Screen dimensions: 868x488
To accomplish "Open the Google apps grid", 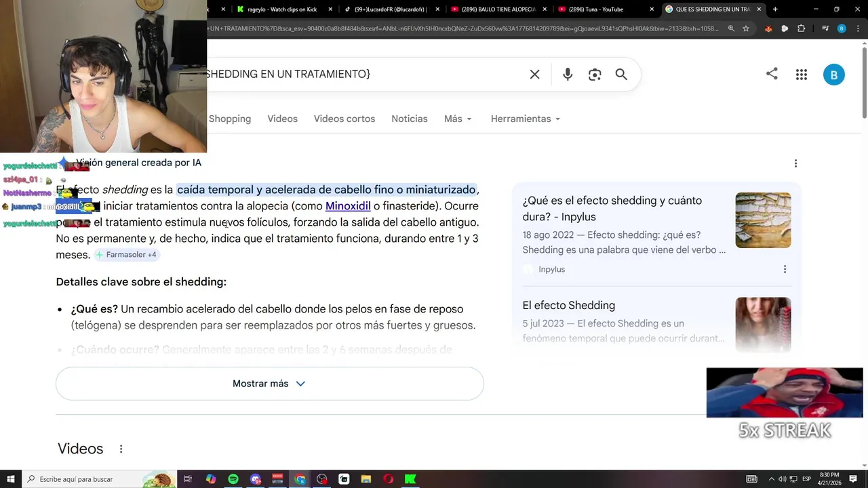I will 802,75.
